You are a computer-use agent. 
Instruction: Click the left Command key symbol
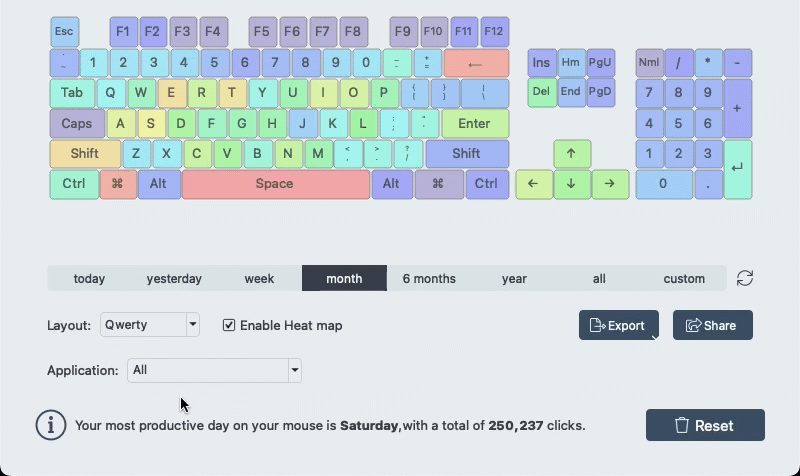117,184
